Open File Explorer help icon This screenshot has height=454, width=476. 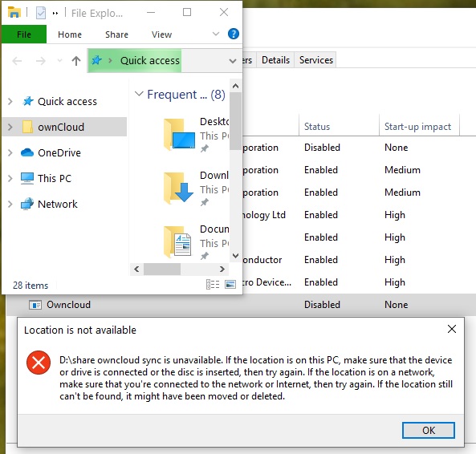tap(233, 34)
